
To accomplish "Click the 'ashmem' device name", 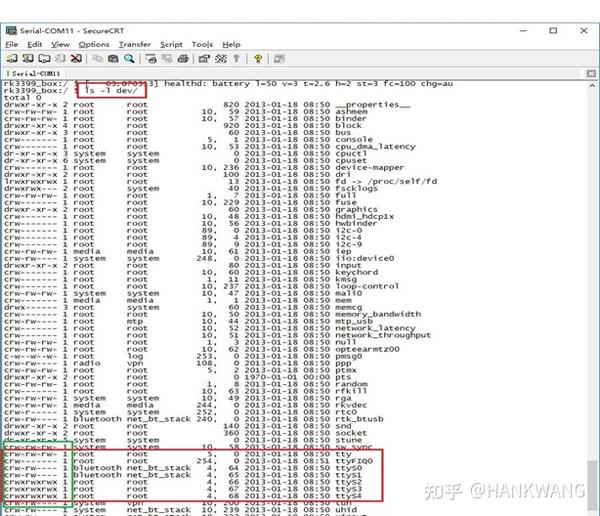I will [352, 111].
